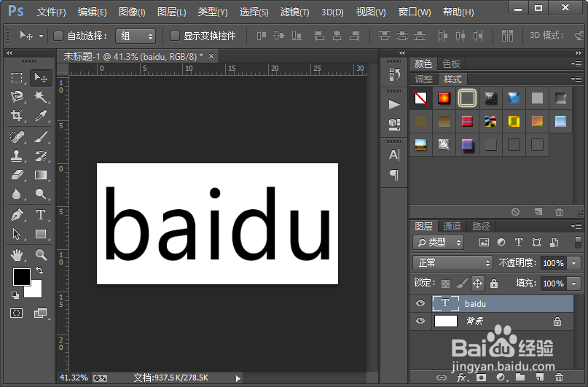Toggle layer filtering switch on

[x=578, y=242]
